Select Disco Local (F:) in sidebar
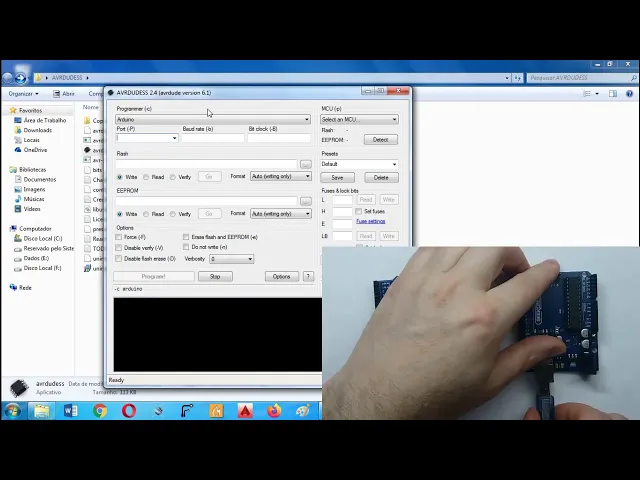The image size is (640, 480). coord(38,268)
